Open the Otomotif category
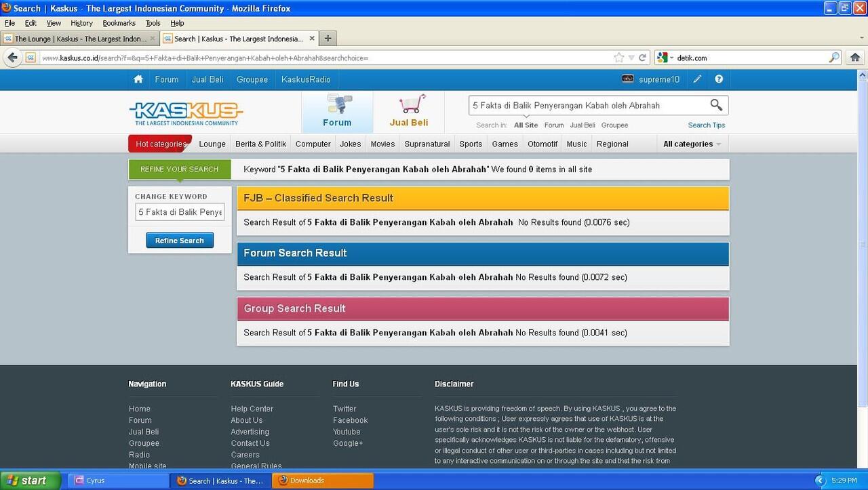Screen dimensions: 868x490 tap(542, 144)
